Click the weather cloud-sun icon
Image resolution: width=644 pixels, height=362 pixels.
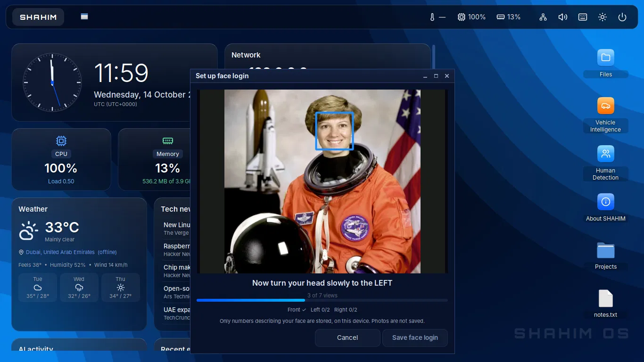[29, 231]
